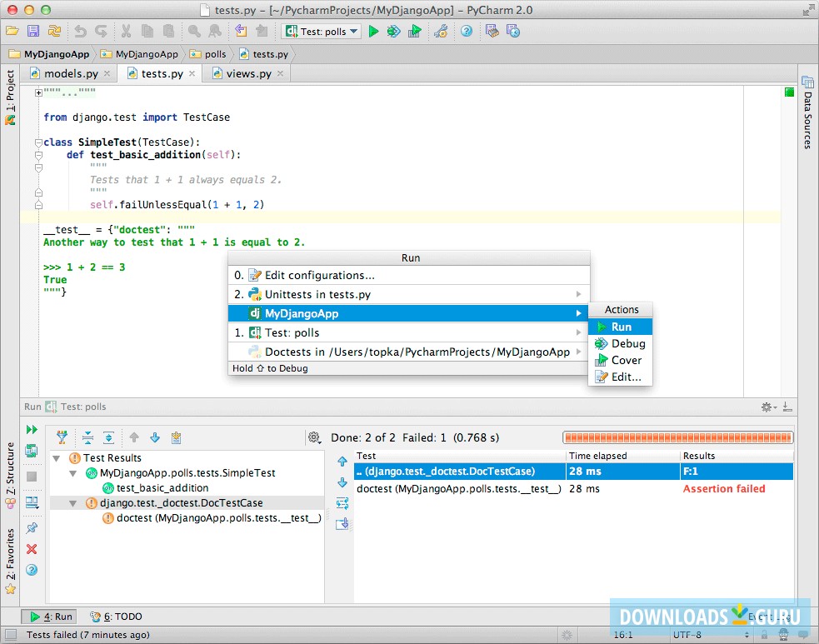Screen dimensions: 819x644
Task: Start debugging with the toolbar bug icon
Action: (393, 32)
